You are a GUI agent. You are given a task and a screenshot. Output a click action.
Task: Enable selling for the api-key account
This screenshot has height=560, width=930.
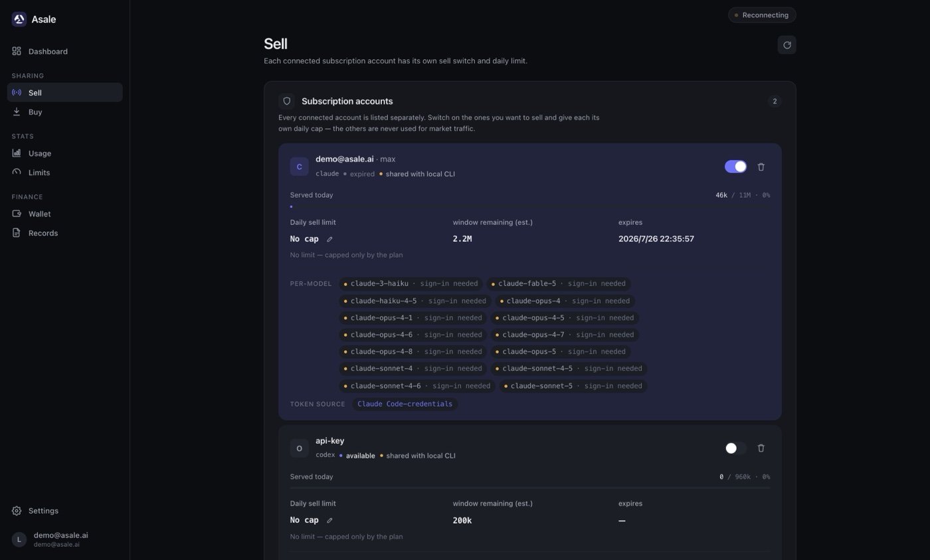coord(735,448)
